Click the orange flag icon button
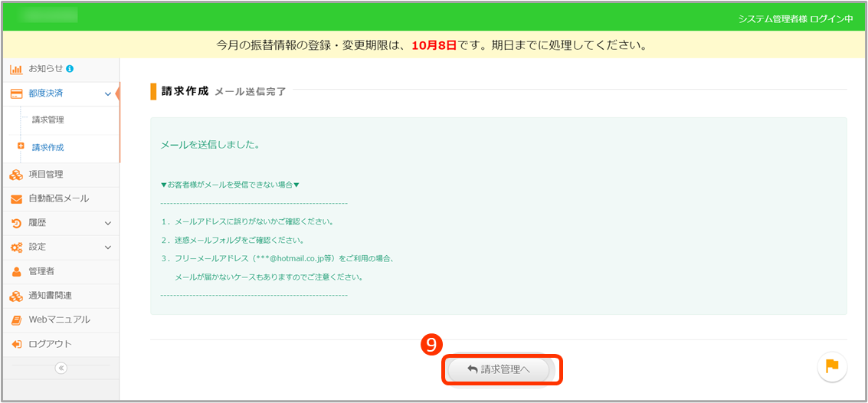Image resolution: width=868 pixels, height=403 pixels. point(832,367)
